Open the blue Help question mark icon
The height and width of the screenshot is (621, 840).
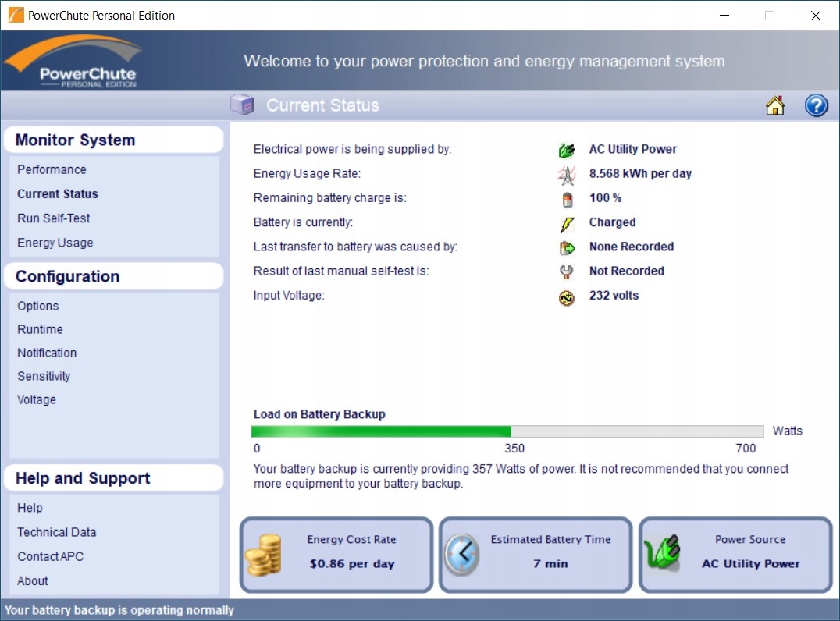pos(816,106)
